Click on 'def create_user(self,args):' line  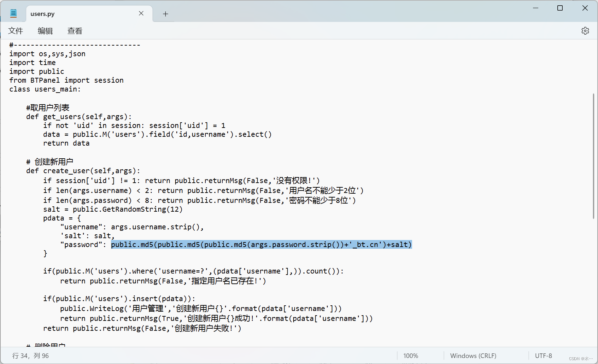pyautogui.click(x=83, y=171)
